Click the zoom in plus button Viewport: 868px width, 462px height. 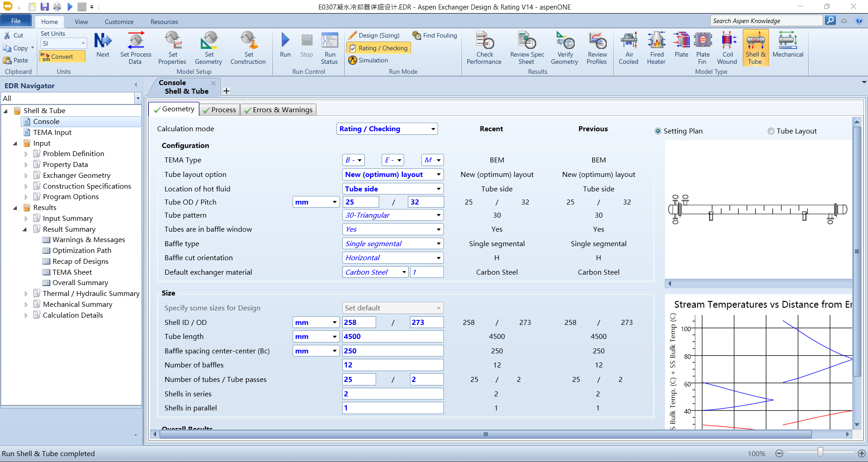coord(862,453)
